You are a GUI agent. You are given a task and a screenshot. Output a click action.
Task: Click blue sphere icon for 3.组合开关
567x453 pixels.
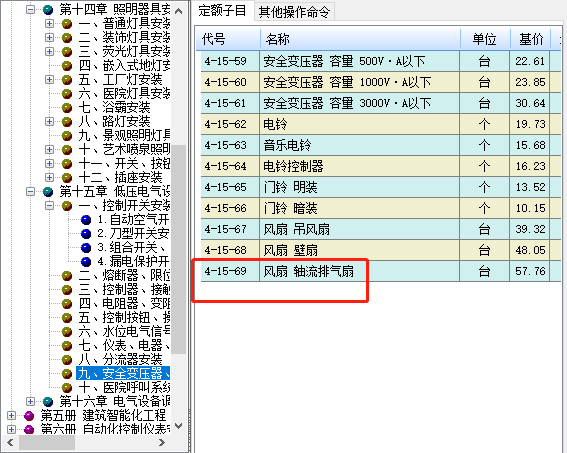click(86, 248)
